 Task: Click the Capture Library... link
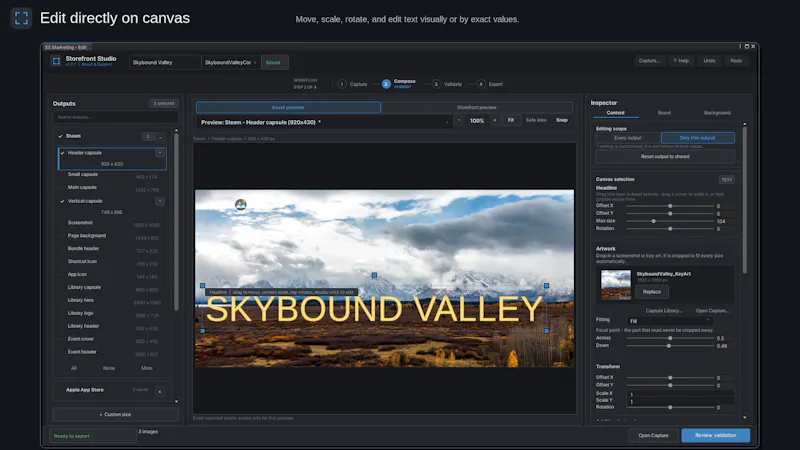tap(663, 311)
